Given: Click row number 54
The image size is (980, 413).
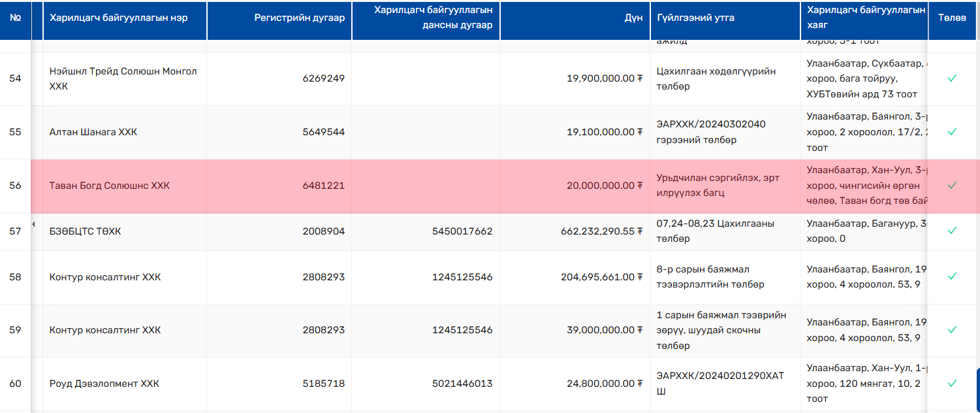Looking at the screenshot, I should pos(15,78).
